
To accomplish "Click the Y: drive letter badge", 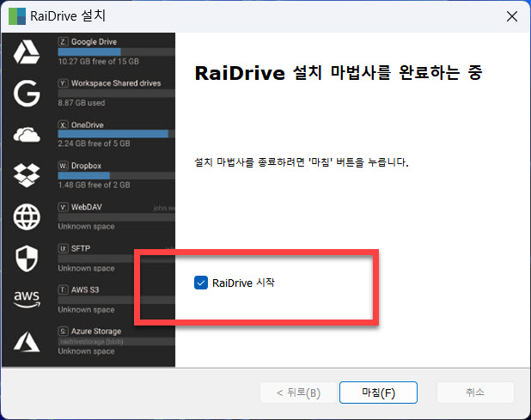I will tap(63, 83).
